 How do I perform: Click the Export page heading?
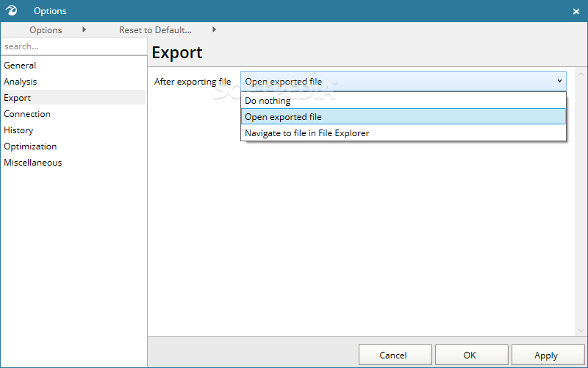[177, 52]
